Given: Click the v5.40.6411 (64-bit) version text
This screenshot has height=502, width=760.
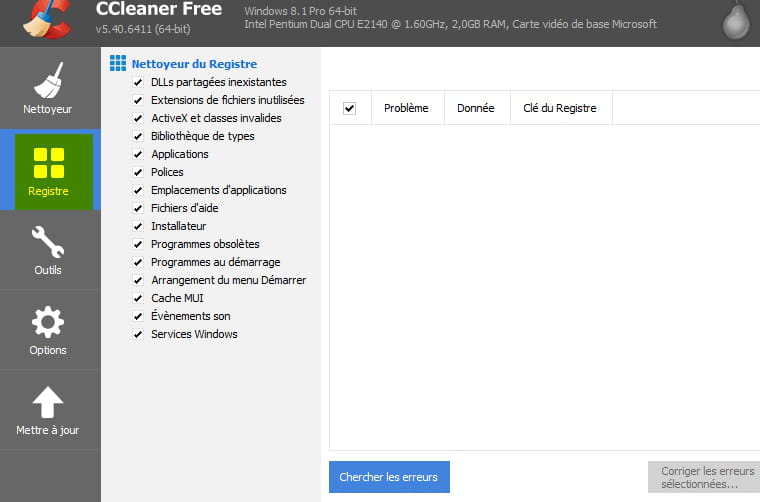Looking at the screenshot, I should click(x=143, y=29).
